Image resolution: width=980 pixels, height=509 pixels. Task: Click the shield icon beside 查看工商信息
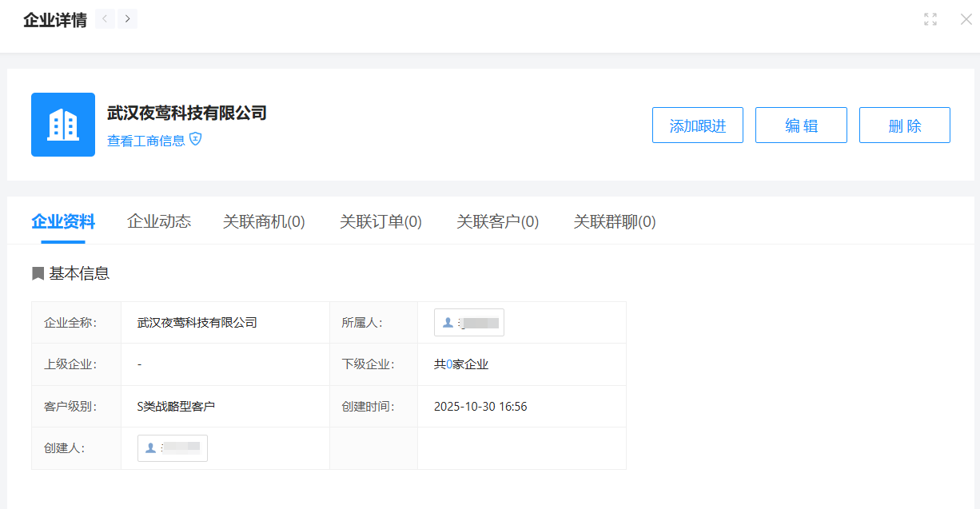(x=196, y=140)
